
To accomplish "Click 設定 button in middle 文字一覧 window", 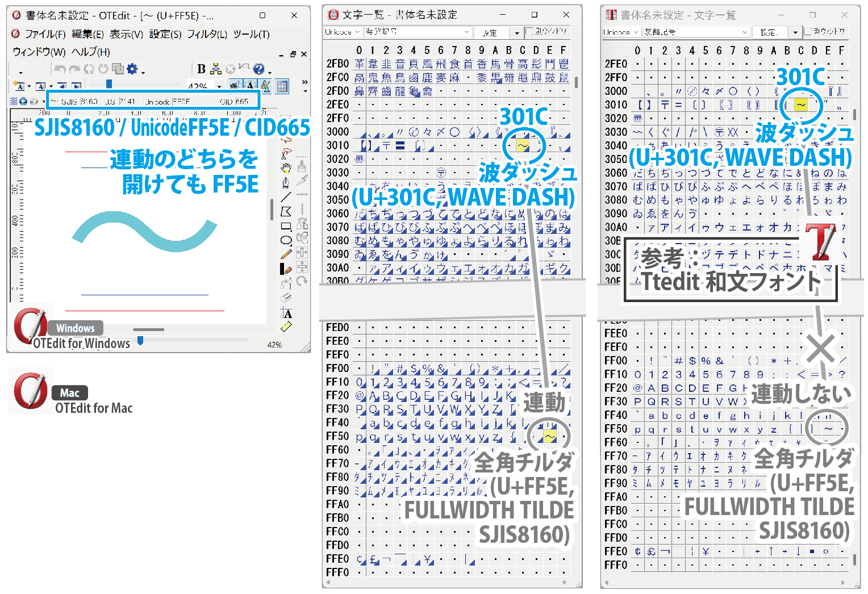I will (x=490, y=32).
